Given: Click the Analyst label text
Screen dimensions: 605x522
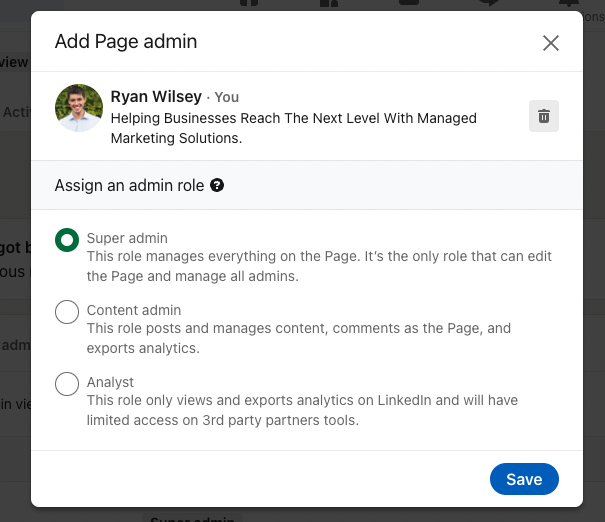Looking at the screenshot, I should tap(110, 382).
